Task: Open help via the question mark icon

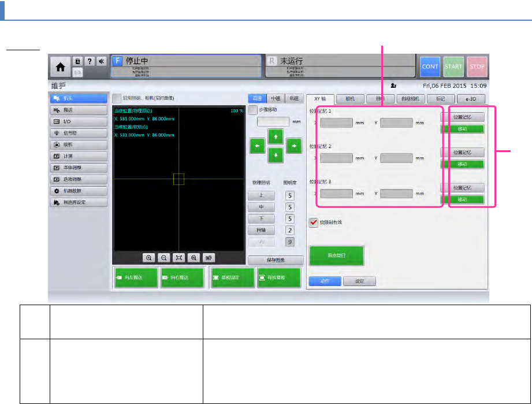Action: (90, 61)
